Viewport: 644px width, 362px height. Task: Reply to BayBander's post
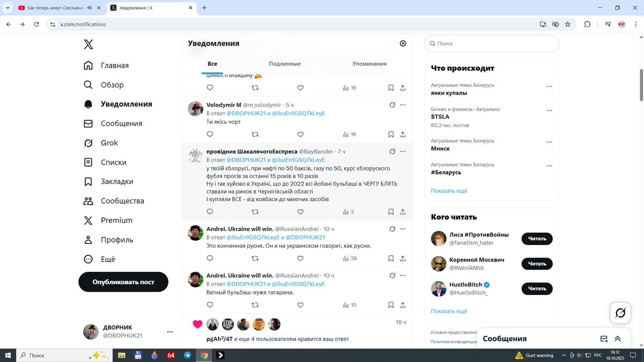point(210,212)
